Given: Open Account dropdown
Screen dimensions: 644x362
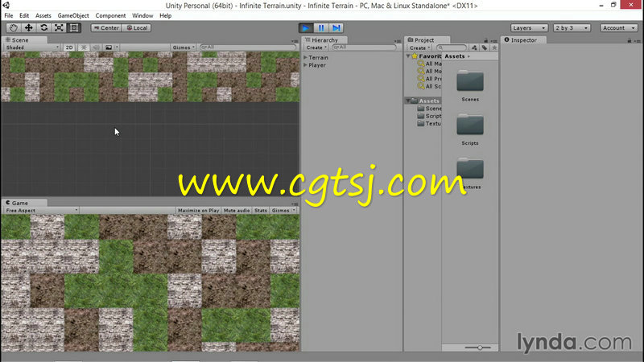Looking at the screenshot, I should coord(618,28).
